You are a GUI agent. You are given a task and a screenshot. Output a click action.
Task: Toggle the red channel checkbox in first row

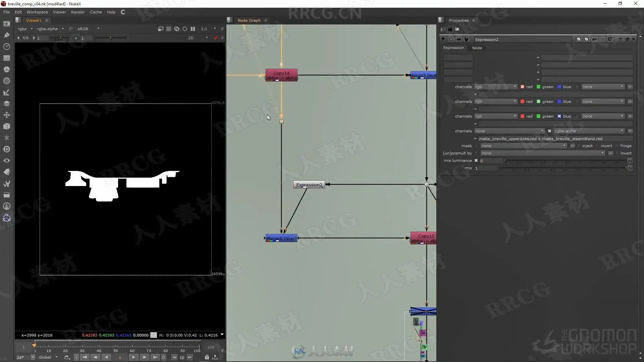click(522, 87)
